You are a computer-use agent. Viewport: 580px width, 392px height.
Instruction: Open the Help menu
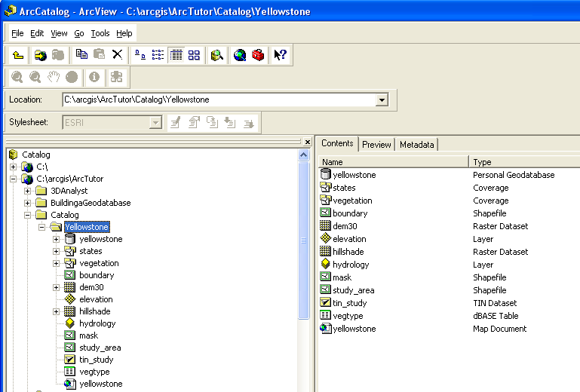point(124,33)
